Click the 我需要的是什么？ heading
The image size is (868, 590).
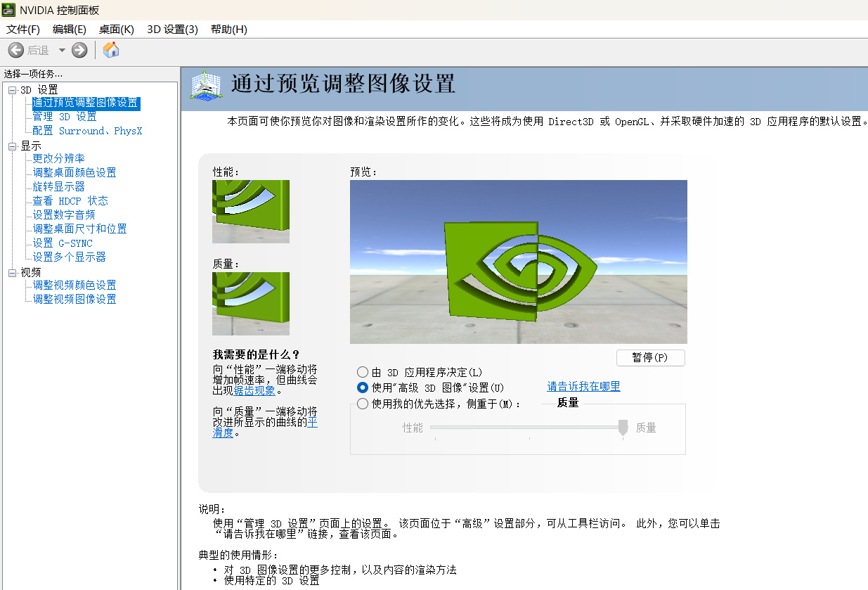257,354
